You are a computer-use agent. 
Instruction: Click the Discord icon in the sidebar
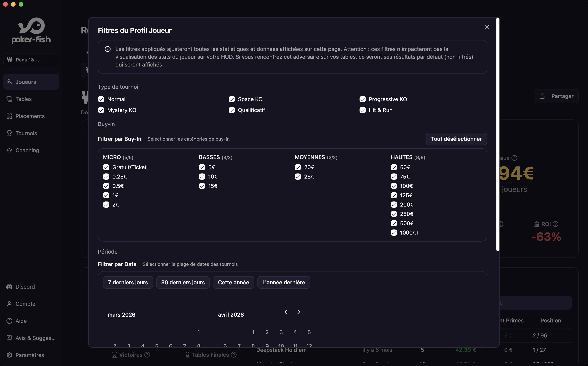point(9,287)
